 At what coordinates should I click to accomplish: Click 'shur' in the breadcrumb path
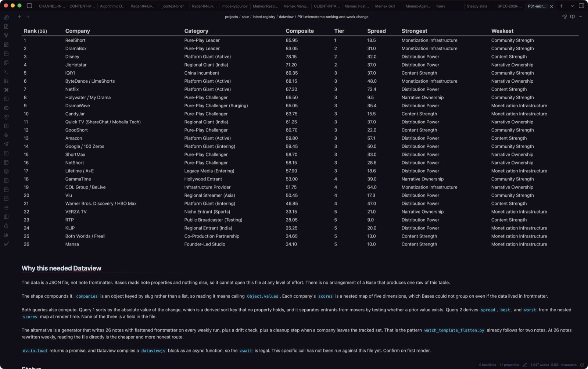(x=245, y=17)
